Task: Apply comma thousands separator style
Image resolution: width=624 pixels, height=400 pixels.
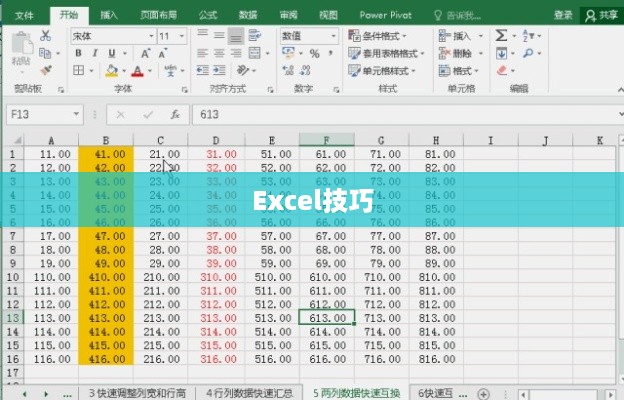Action: coord(330,53)
